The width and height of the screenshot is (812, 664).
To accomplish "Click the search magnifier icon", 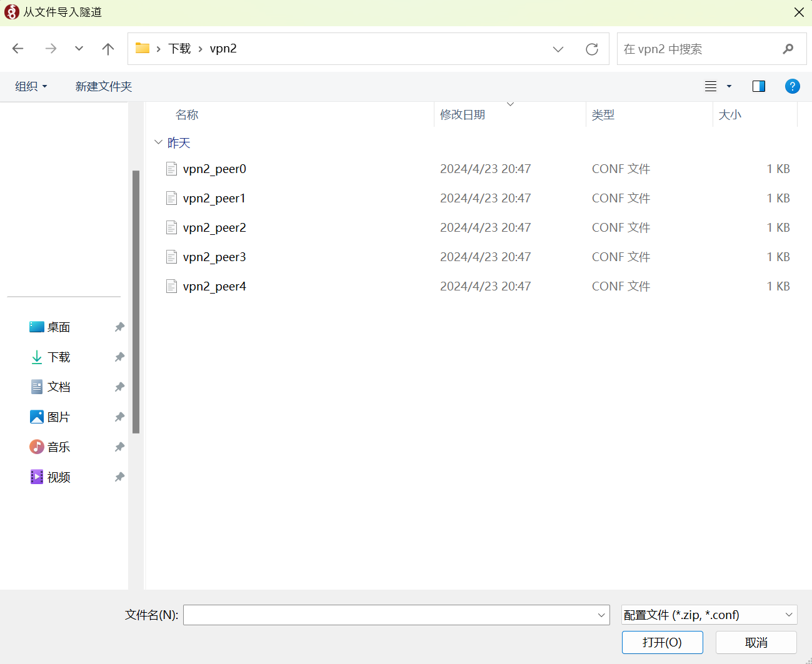I will (788, 49).
